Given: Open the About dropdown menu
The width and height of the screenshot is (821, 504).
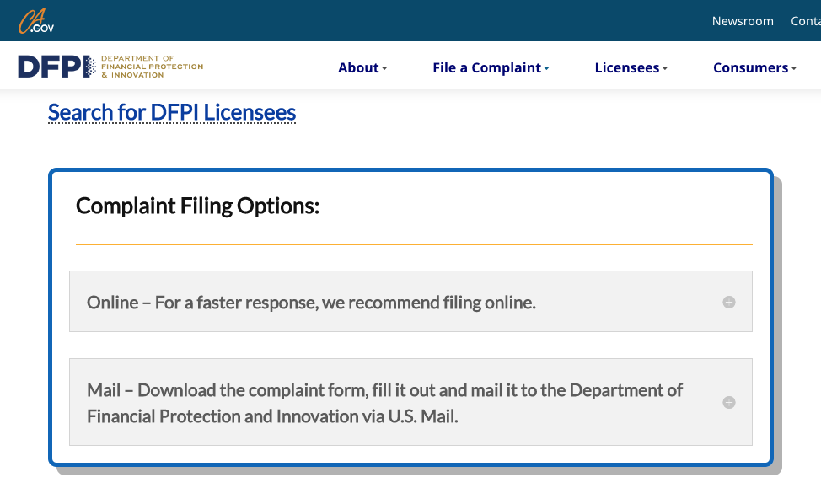Looking at the screenshot, I should pos(362,67).
